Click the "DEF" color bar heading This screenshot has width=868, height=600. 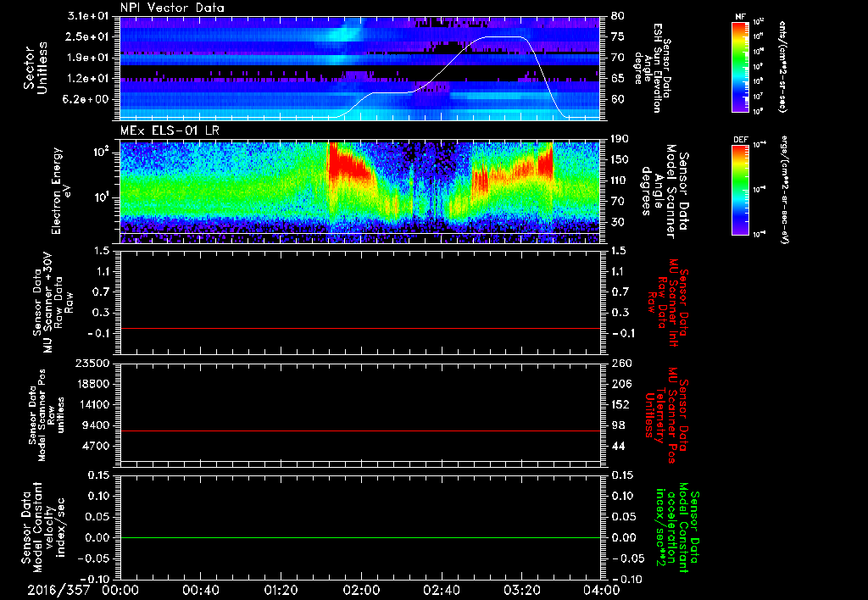click(741, 140)
